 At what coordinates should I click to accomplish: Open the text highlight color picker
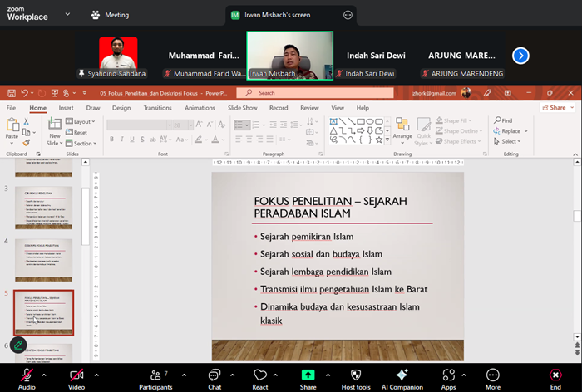point(200,140)
